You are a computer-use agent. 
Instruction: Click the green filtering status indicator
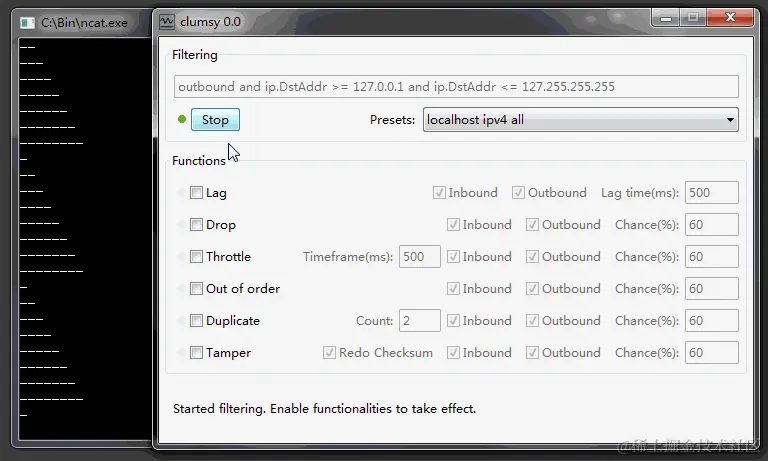182,119
